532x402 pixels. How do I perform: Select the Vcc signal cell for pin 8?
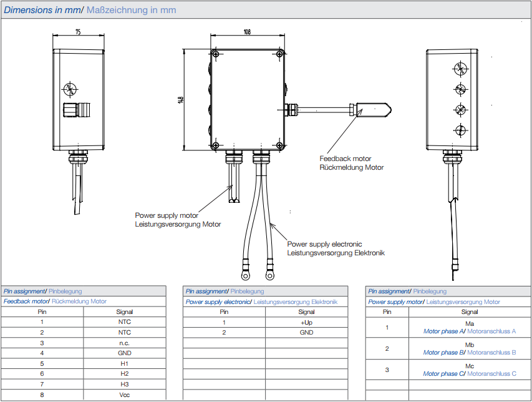click(125, 395)
